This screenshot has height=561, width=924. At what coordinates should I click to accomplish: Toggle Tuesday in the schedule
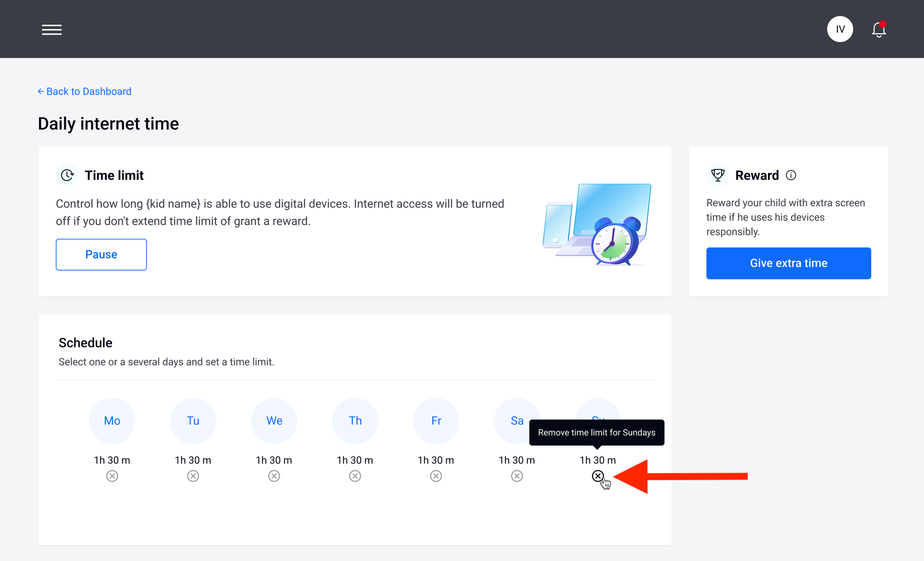[x=193, y=421]
